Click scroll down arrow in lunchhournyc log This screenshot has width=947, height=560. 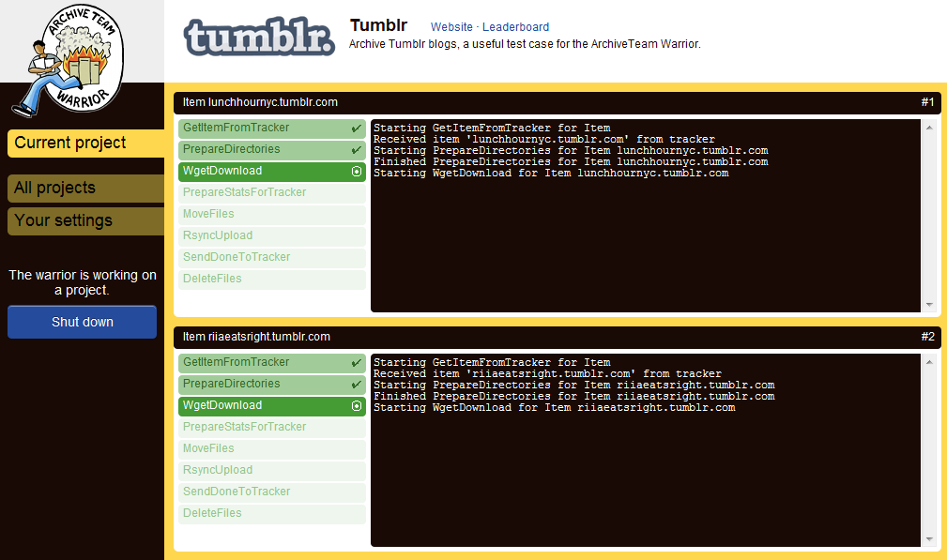(929, 305)
